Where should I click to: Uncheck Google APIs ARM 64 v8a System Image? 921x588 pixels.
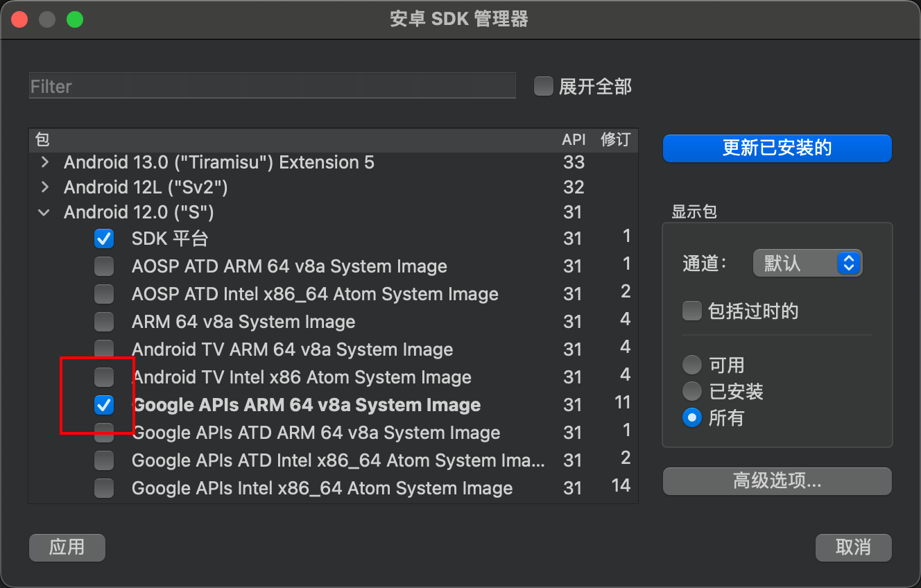104,405
